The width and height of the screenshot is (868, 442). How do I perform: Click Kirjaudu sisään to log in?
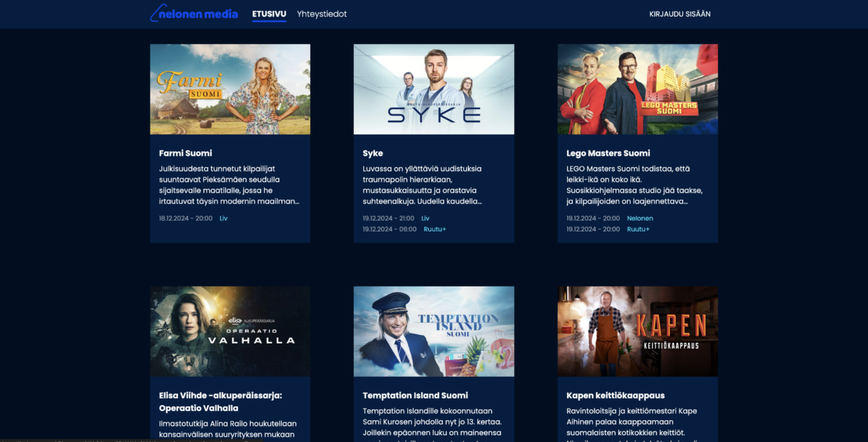coord(680,14)
